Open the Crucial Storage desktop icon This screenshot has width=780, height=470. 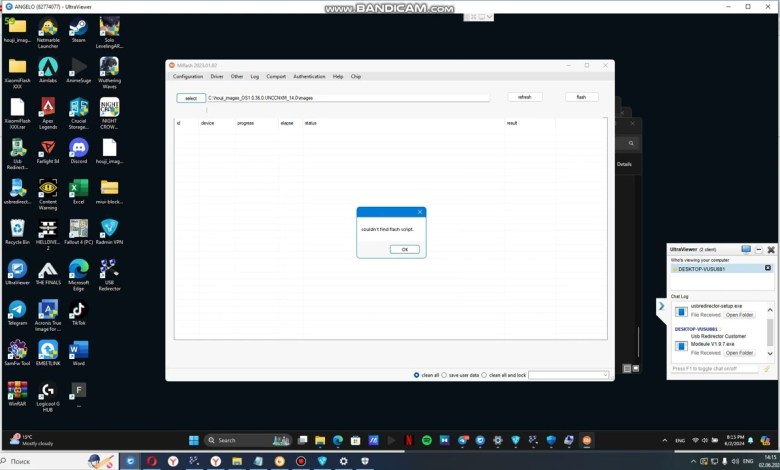pos(79,113)
